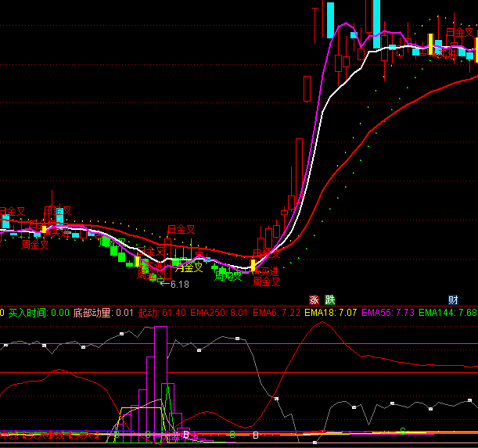Click the blue 财 icon

[453, 299]
